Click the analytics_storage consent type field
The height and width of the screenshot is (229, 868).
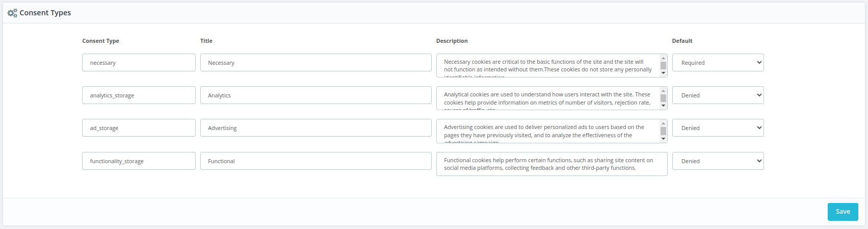click(139, 95)
